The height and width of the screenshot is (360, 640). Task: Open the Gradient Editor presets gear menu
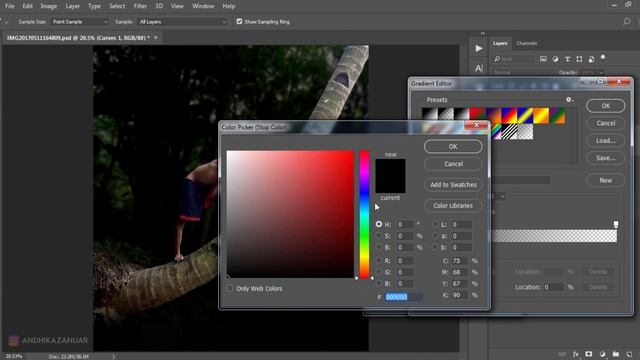pos(569,100)
